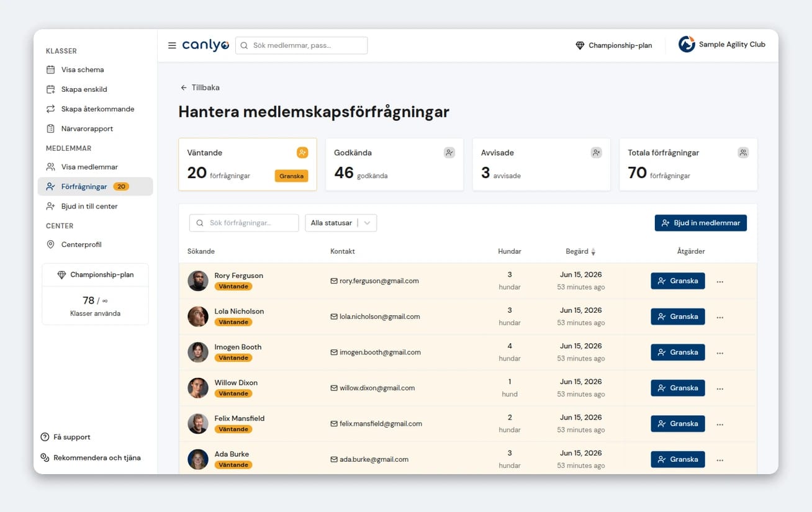Open Närvarorapport from the sidebar
The width and height of the screenshot is (812, 512).
(87, 128)
